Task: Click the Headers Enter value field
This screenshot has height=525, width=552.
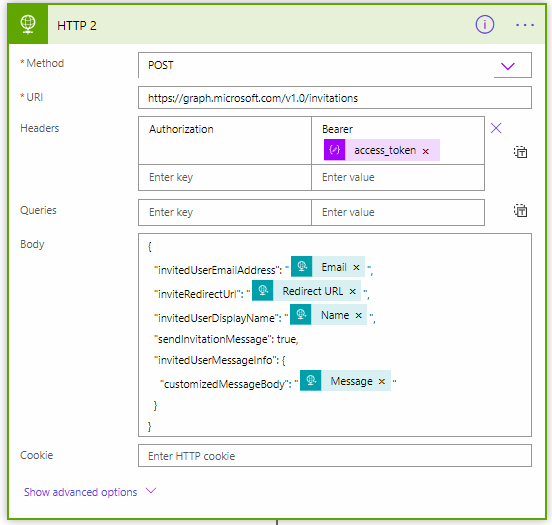Action: (398, 177)
